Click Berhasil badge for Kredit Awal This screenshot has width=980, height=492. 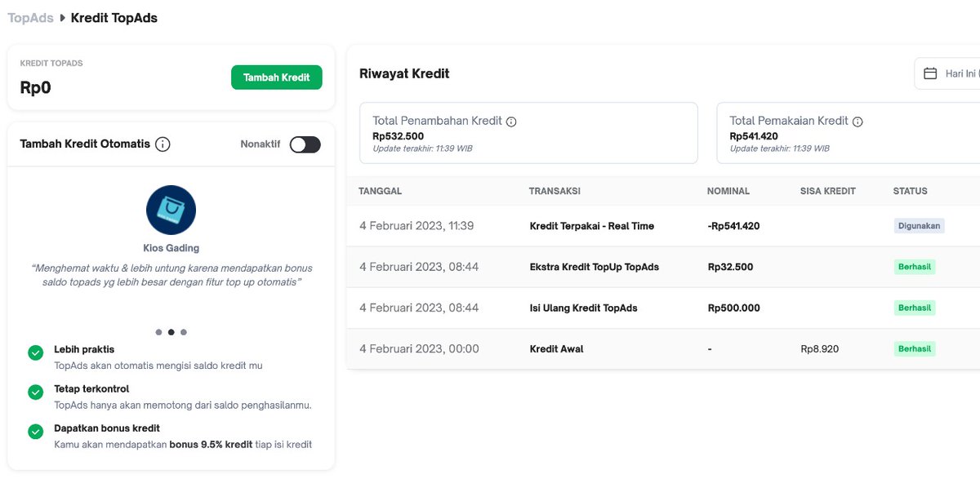point(915,348)
